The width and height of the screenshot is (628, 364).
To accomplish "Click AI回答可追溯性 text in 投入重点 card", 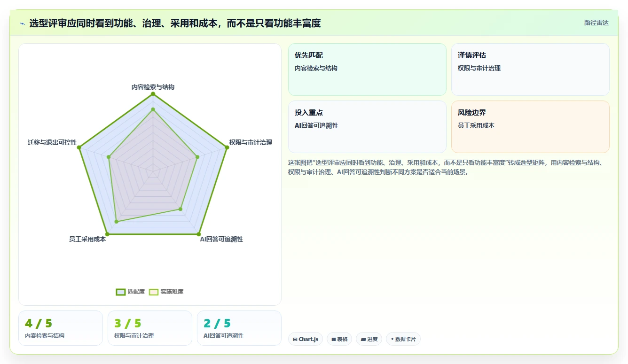I will (316, 125).
